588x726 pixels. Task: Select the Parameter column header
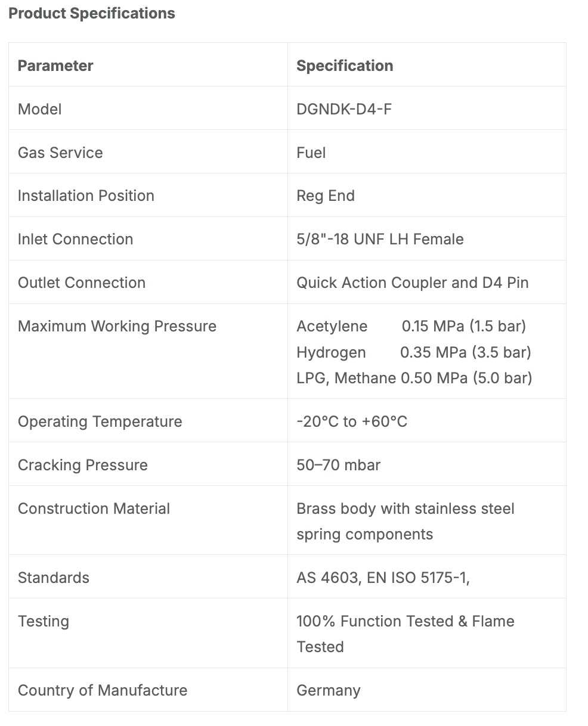click(x=55, y=66)
